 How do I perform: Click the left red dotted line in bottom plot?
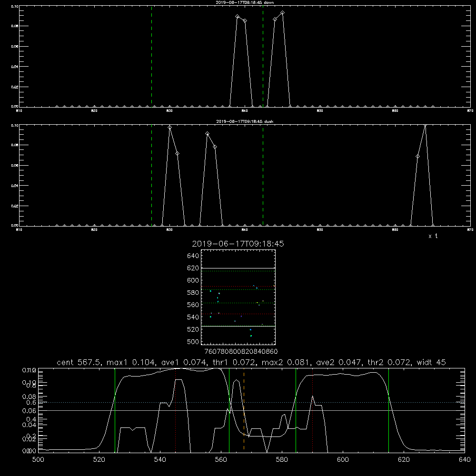pos(176,410)
